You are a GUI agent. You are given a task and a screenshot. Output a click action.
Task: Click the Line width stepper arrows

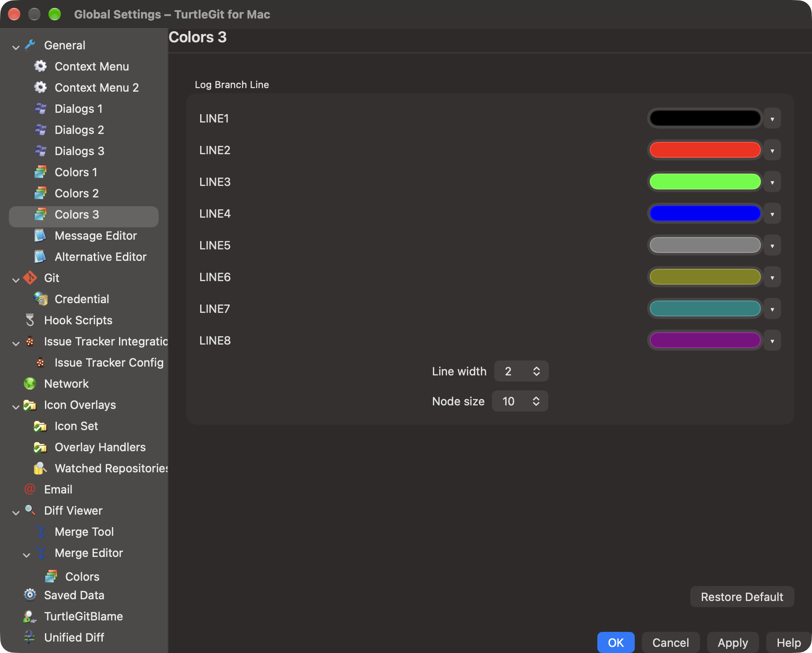536,371
